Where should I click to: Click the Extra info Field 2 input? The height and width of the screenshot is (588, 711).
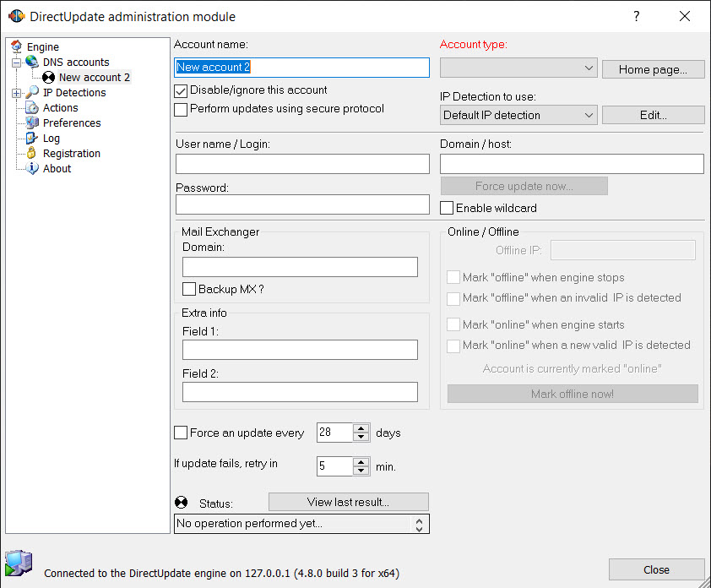coord(300,392)
